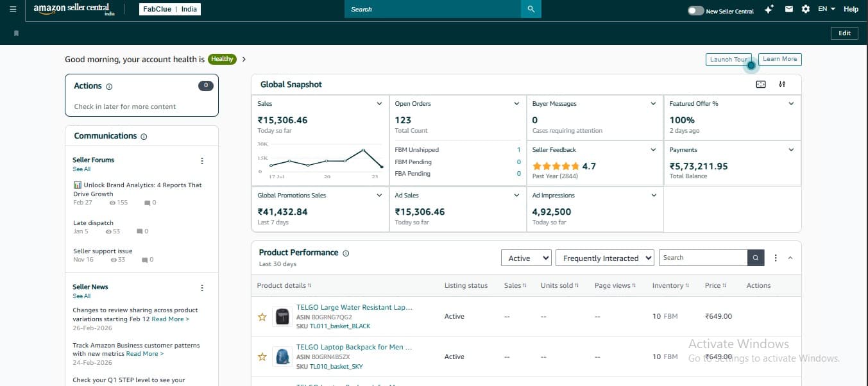Click the Edit button
The width and height of the screenshot is (868, 386).
[844, 33]
